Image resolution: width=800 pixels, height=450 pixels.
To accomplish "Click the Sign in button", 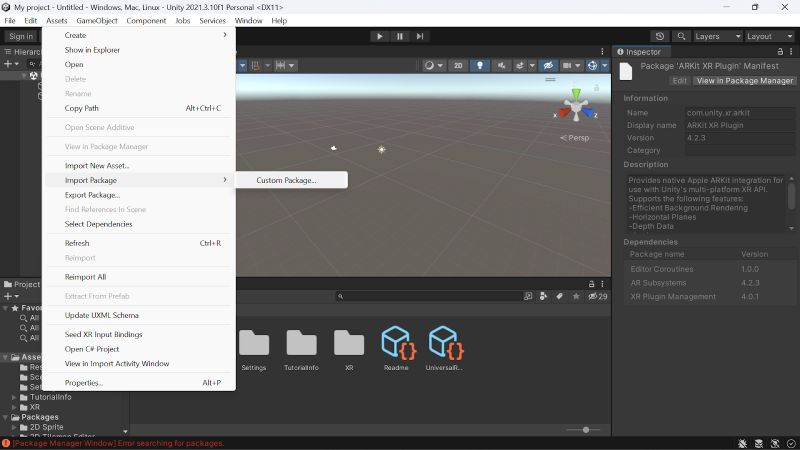I will click(x=20, y=36).
